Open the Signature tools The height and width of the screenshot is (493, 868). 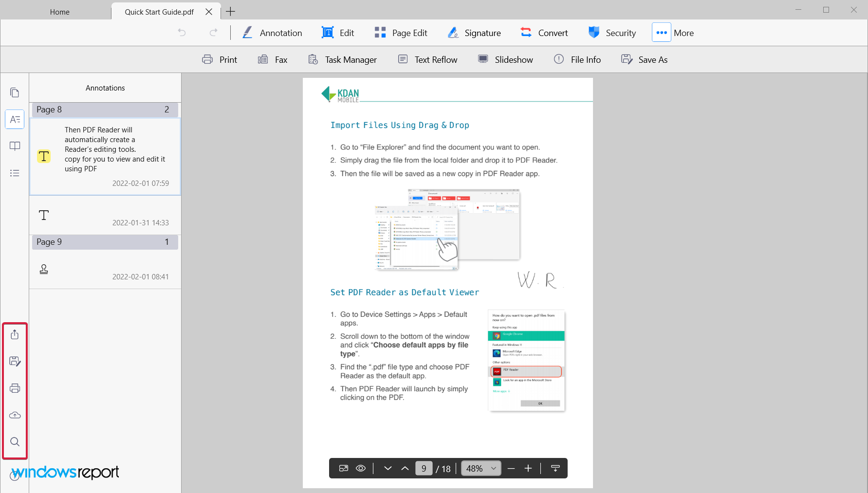coord(474,33)
